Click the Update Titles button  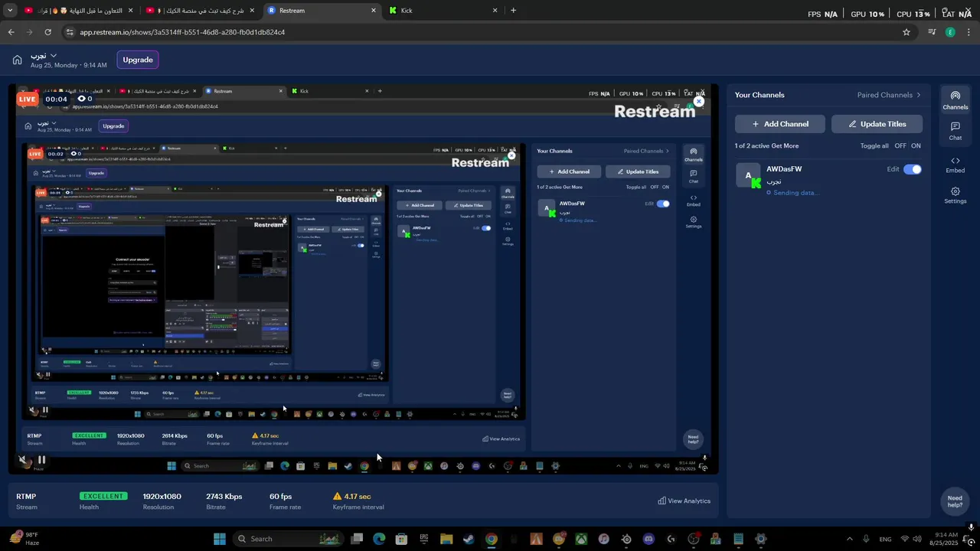click(x=877, y=124)
